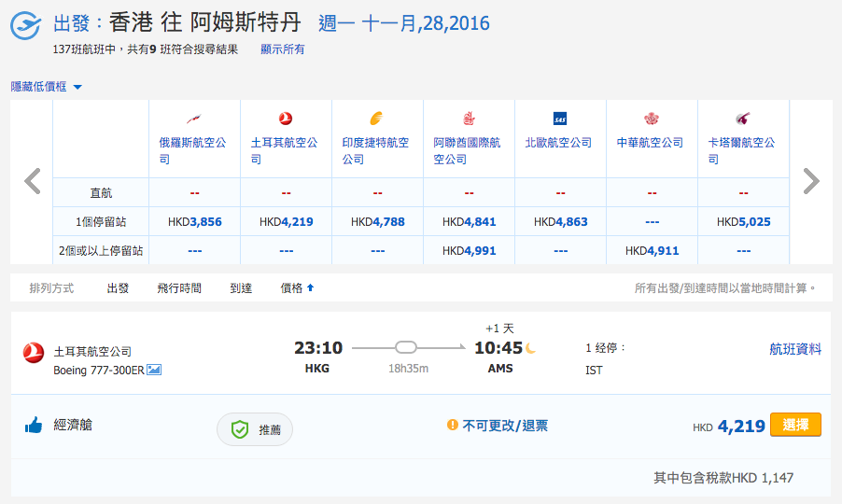Click the IST stopover airport code
Image resolution: width=842 pixels, height=504 pixels.
[x=594, y=371]
